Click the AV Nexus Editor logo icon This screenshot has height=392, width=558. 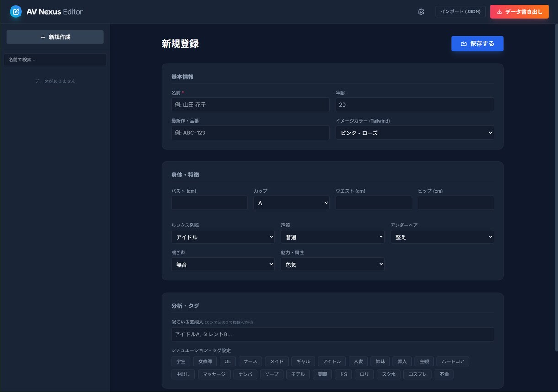tap(16, 11)
